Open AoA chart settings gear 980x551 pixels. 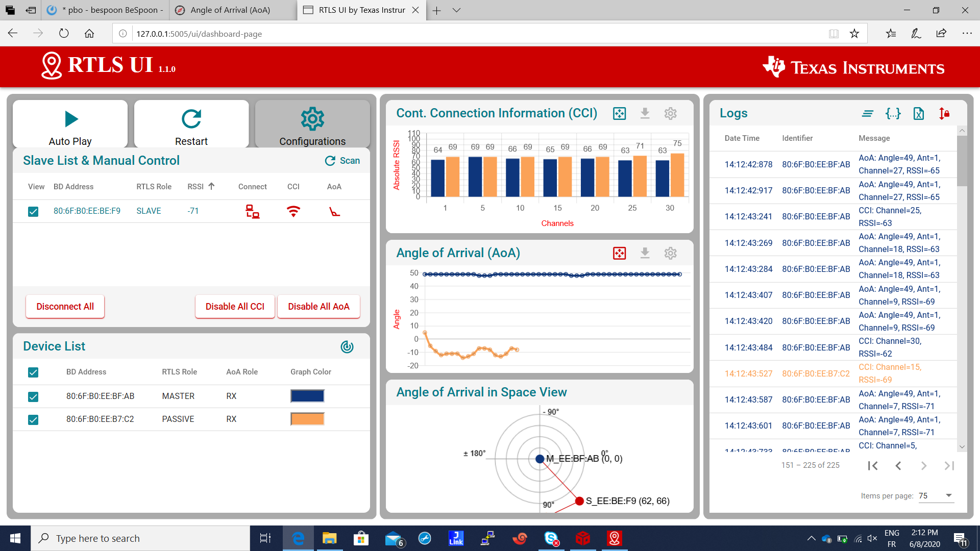point(670,253)
